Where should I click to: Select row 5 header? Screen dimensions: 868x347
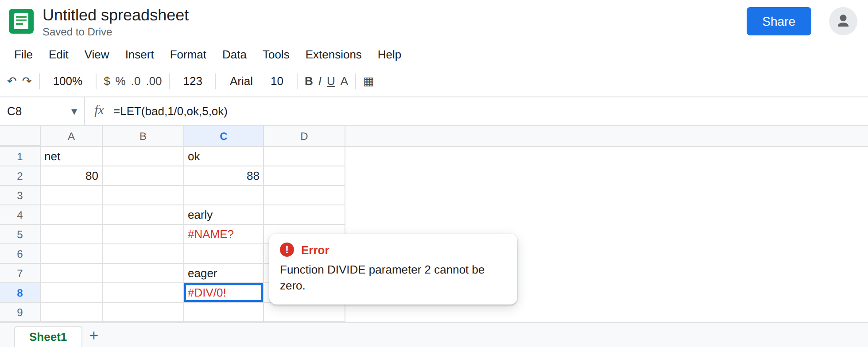pos(20,235)
